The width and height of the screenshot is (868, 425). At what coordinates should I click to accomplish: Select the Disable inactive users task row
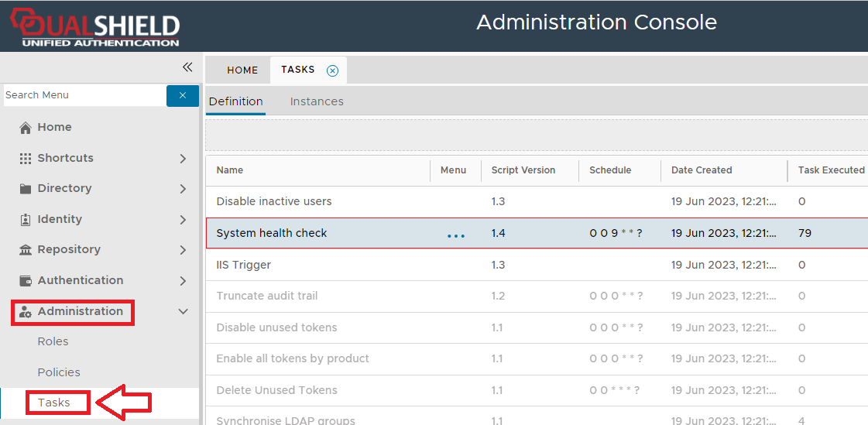274,201
